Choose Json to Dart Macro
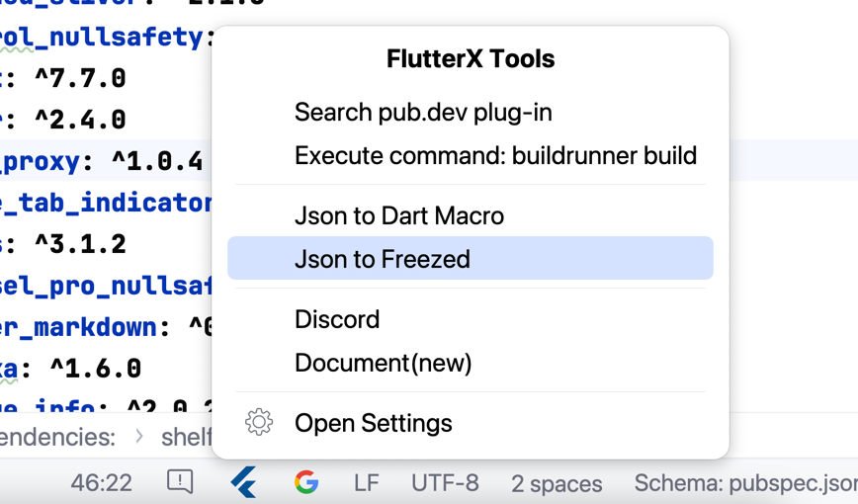 [399, 215]
